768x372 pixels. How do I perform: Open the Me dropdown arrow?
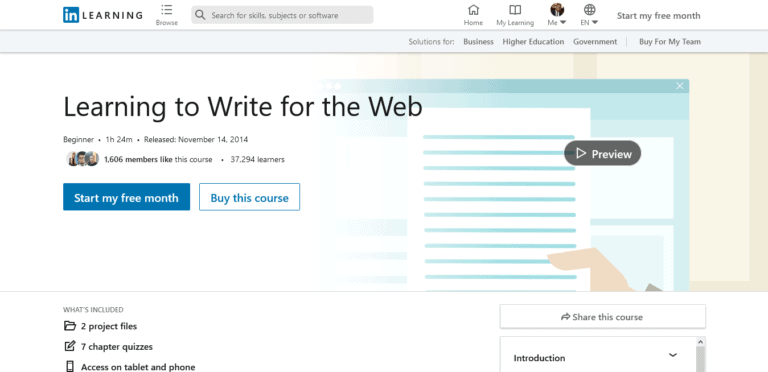click(x=563, y=23)
